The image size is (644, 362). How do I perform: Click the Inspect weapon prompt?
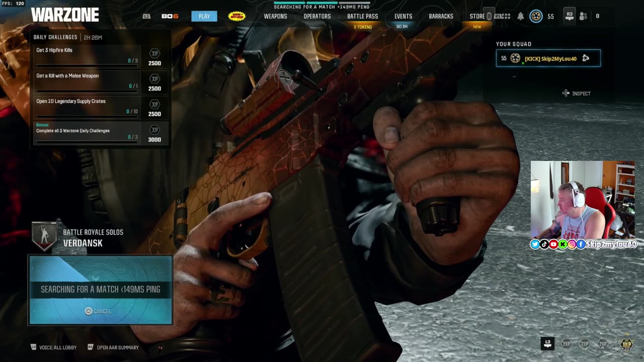click(577, 93)
